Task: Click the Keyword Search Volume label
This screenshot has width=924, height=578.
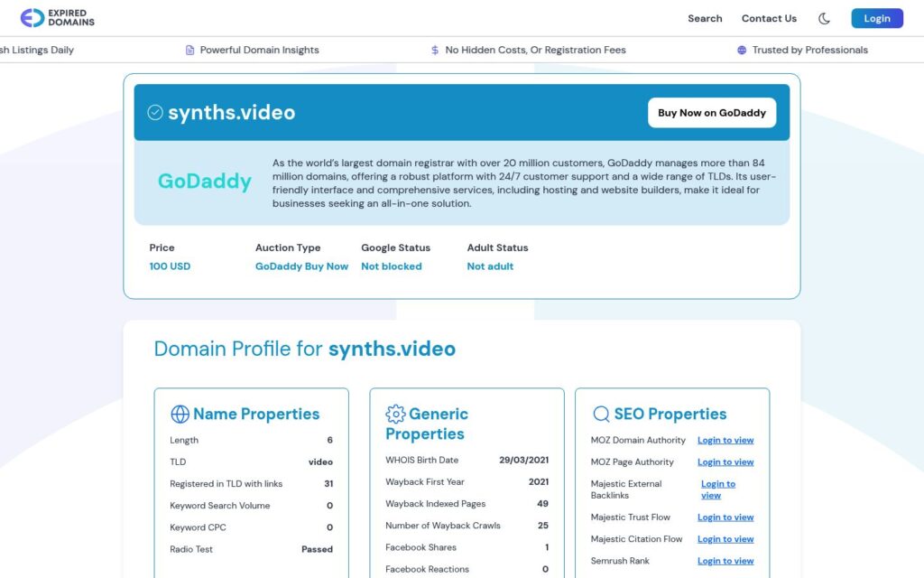Action: (x=220, y=506)
